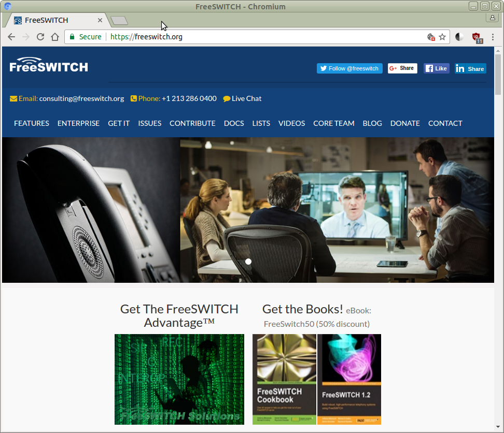Click the dark half-circle extension icon
504x433 pixels.
pyautogui.click(x=459, y=37)
